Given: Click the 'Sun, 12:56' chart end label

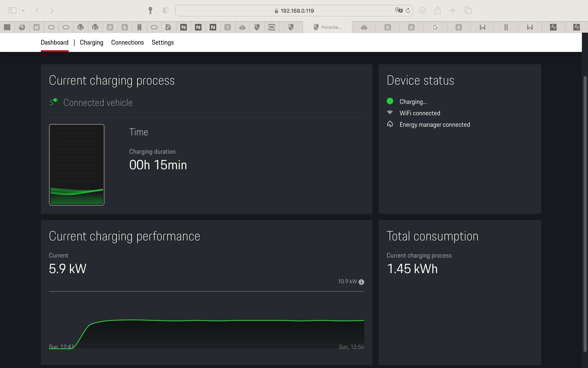Looking at the screenshot, I should coord(351,347).
